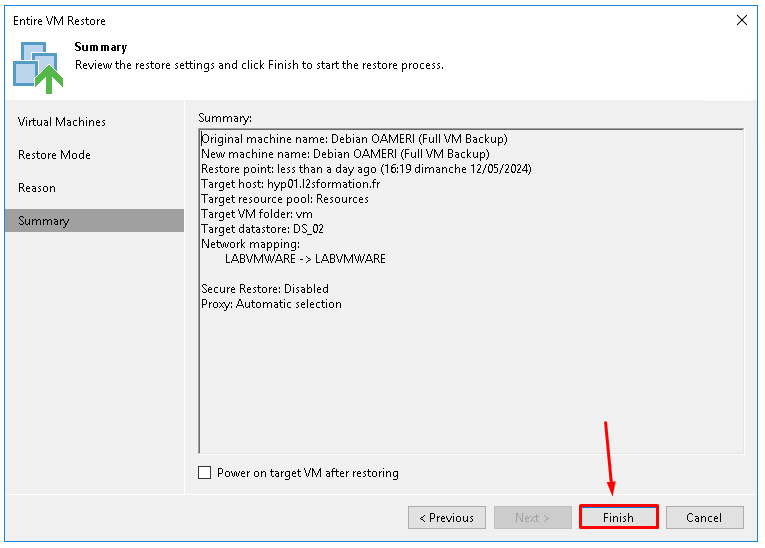Viewport: 765px width, 548px height.
Task: Click the VM restore wizard icon
Action: tap(38, 67)
